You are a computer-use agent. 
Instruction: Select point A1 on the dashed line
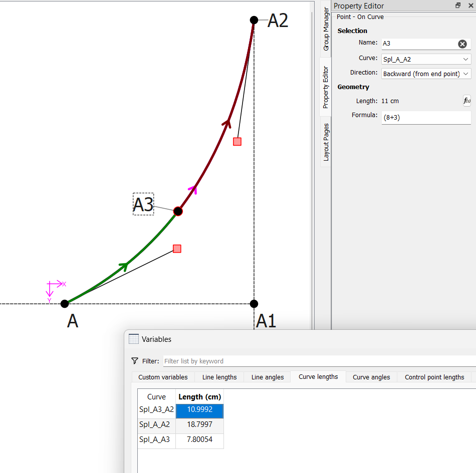click(254, 304)
